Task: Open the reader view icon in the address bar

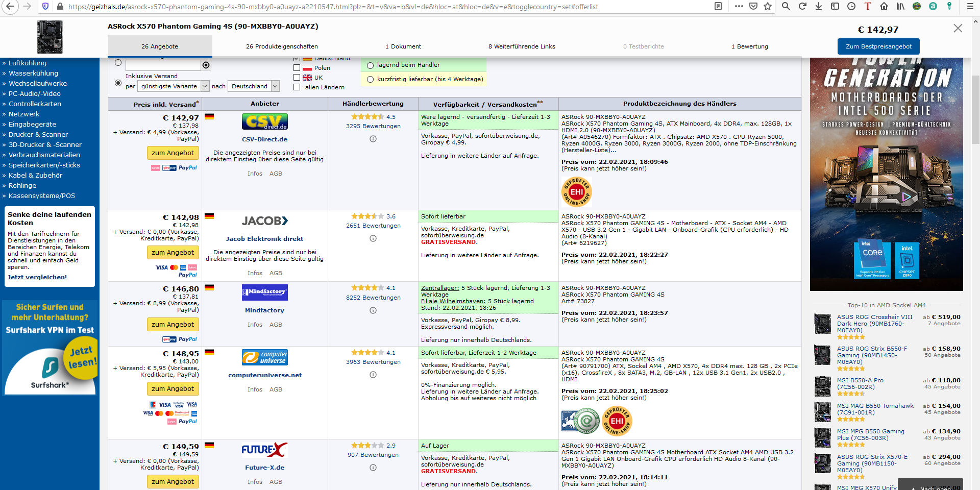Action: coord(718,7)
